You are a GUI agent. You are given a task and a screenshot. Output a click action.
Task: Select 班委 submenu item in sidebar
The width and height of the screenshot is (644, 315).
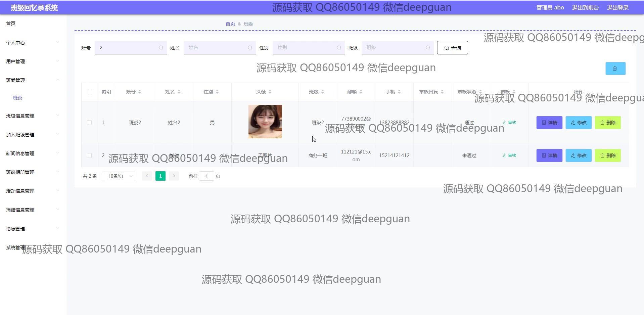(x=17, y=98)
